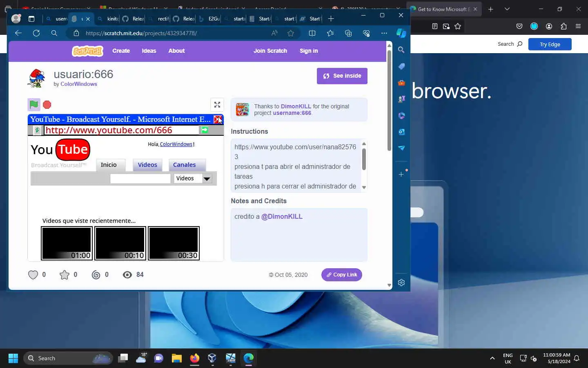Open ColorWindows author profile link

coord(79,84)
